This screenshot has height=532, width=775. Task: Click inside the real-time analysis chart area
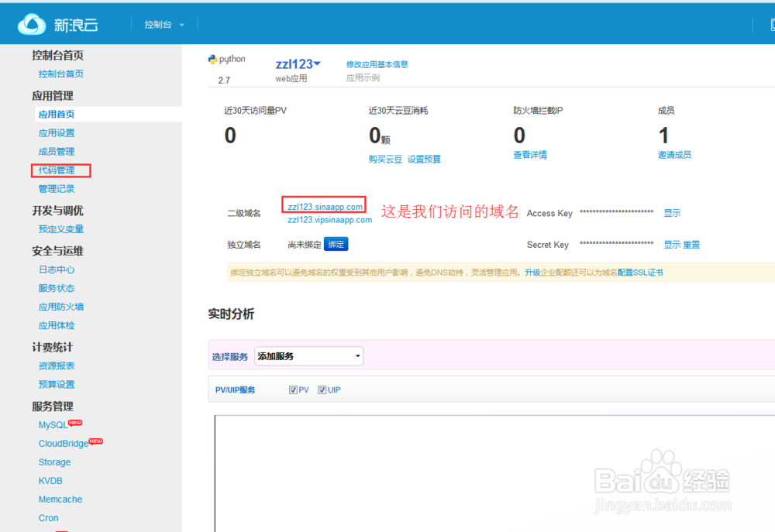[x=494, y=473]
